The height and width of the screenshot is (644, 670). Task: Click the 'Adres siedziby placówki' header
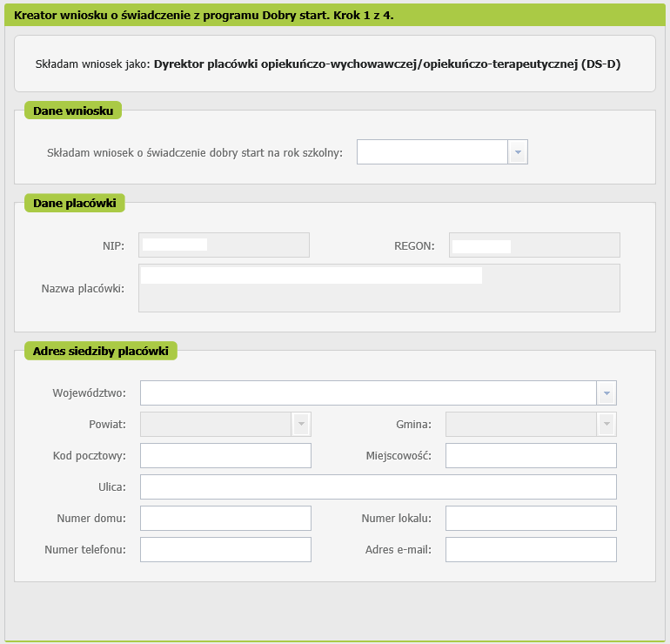[101, 351]
